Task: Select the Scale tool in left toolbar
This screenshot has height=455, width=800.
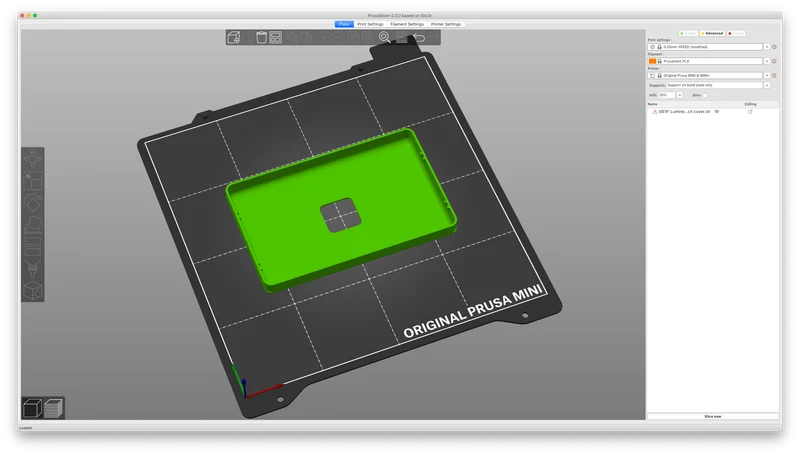Action: click(33, 181)
